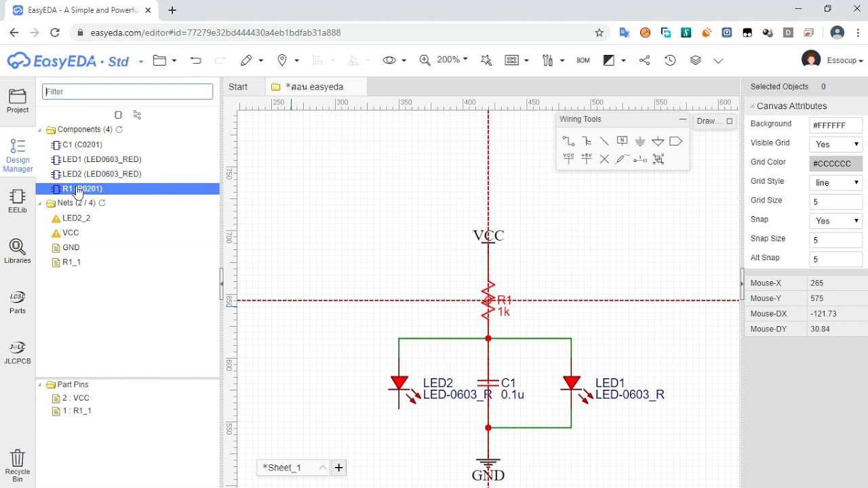868x488 pixels.
Task: Open the BOM export
Action: coord(583,60)
